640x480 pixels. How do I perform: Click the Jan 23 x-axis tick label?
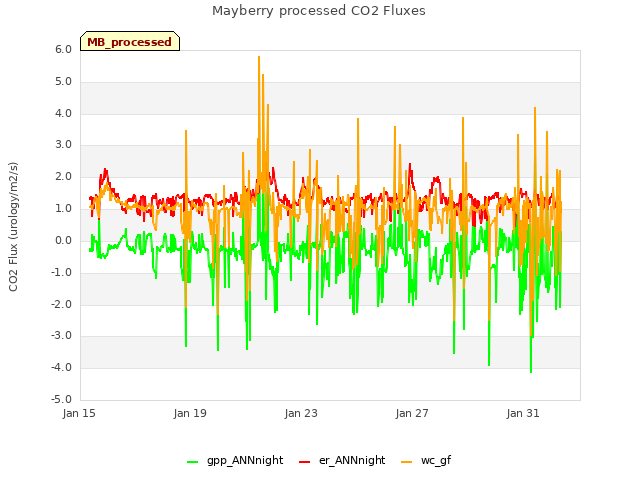pos(301,413)
